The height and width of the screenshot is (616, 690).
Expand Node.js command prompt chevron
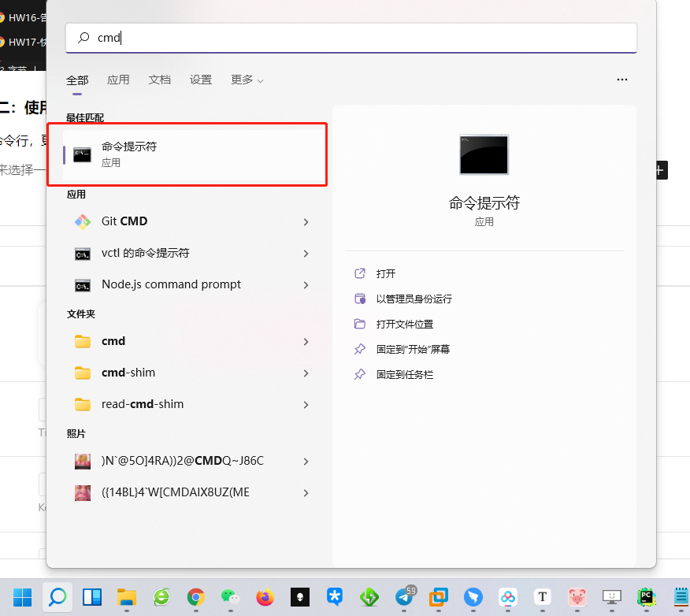click(x=306, y=285)
